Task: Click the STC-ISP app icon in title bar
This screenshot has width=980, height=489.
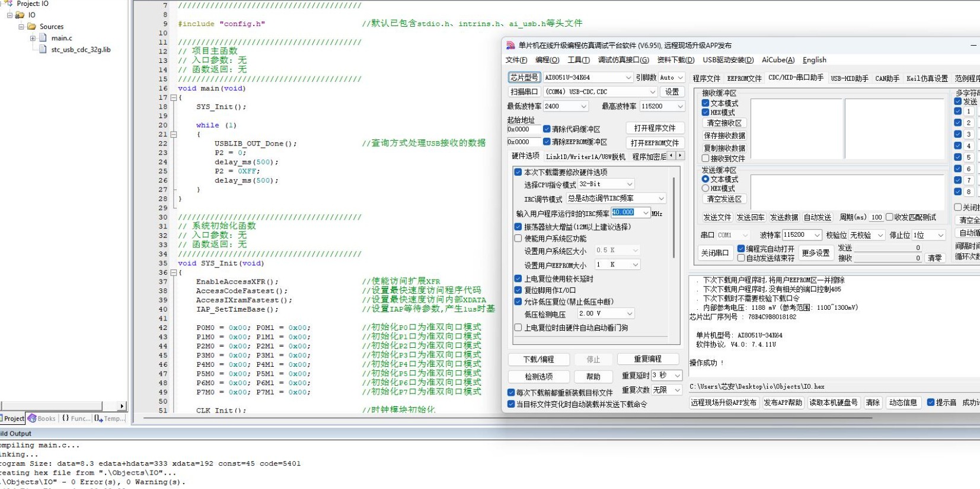Action: click(x=510, y=45)
